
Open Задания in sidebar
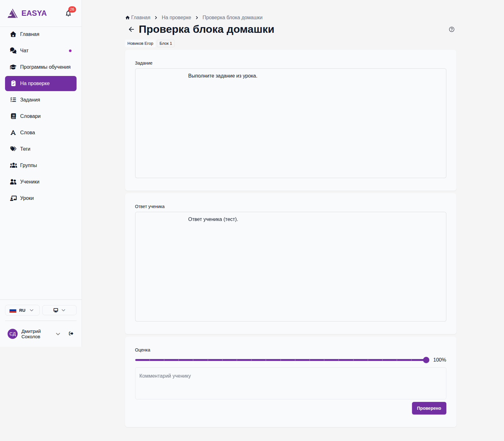click(41, 100)
